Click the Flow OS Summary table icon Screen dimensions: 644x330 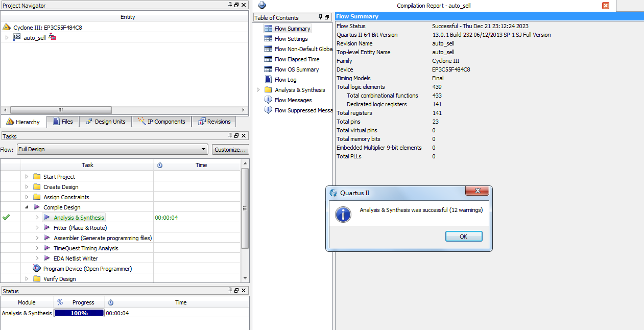[x=268, y=69]
